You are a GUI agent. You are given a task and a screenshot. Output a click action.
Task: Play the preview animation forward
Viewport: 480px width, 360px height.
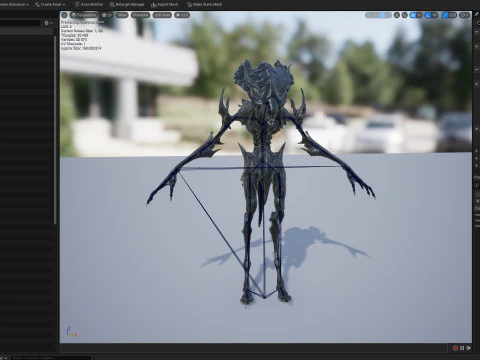tap(468, 348)
